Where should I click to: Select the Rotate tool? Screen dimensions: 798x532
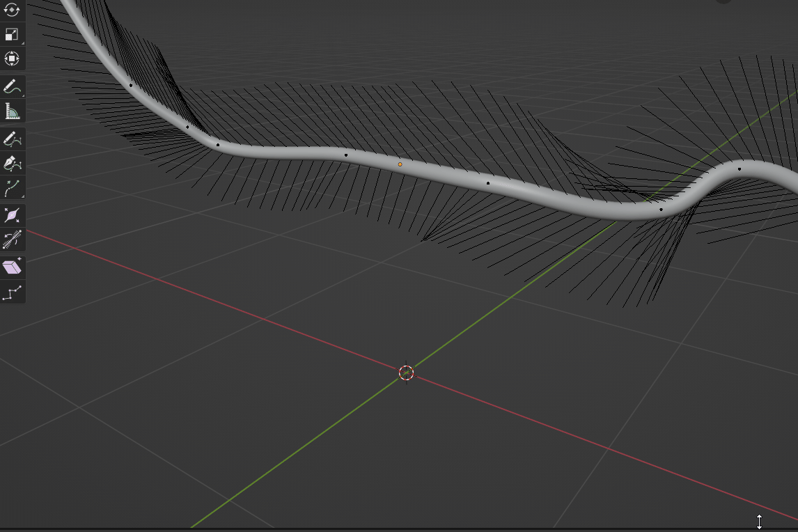tap(12, 10)
